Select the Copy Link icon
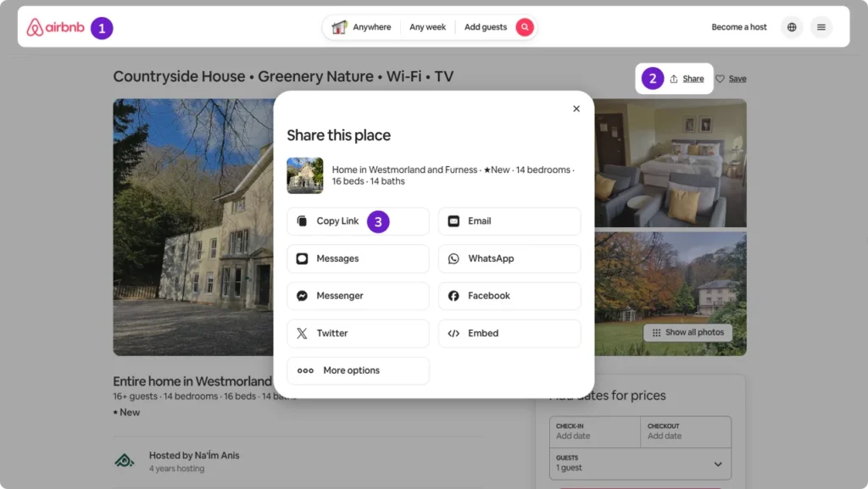 302,219
